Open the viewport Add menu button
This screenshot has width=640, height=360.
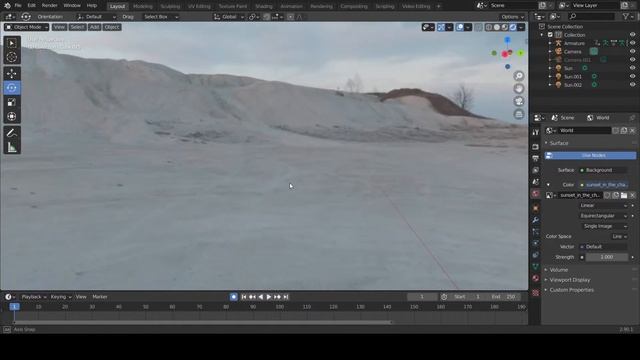[x=94, y=27]
